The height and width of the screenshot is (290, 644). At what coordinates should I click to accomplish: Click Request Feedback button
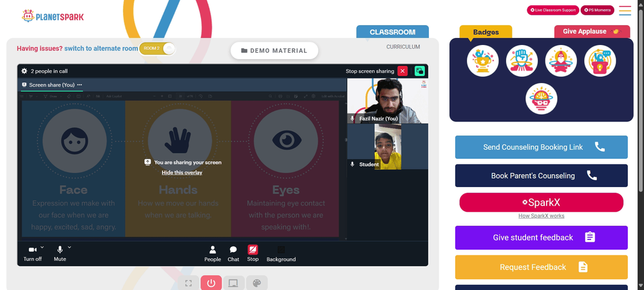pos(542,267)
